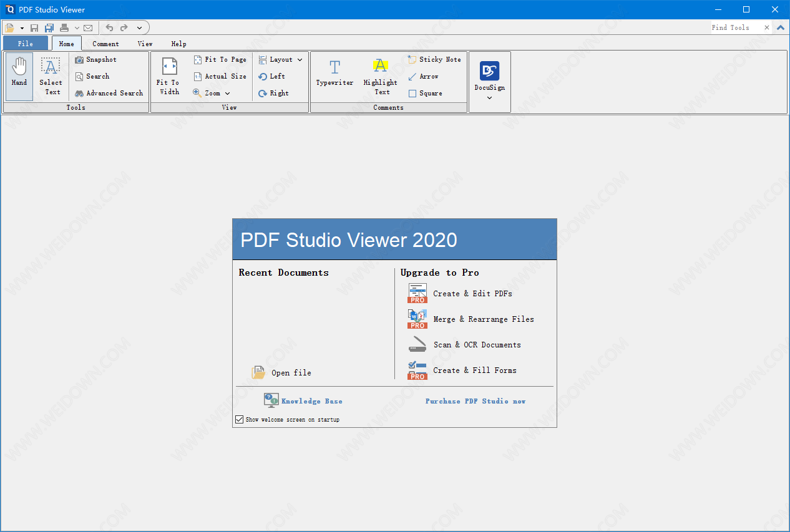This screenshot has height=532, width=790.
Task: Open the File tab
Action: pos(26,44)
